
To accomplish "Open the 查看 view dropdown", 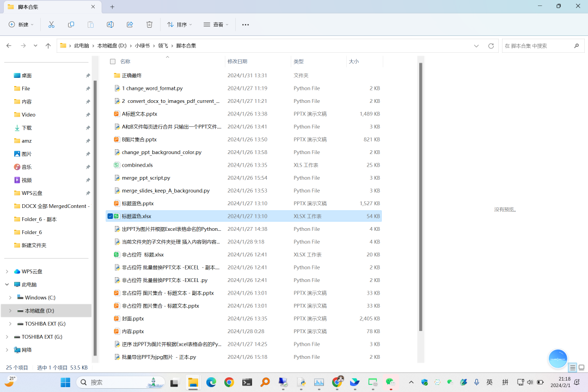I will click(x=216, y=24).
